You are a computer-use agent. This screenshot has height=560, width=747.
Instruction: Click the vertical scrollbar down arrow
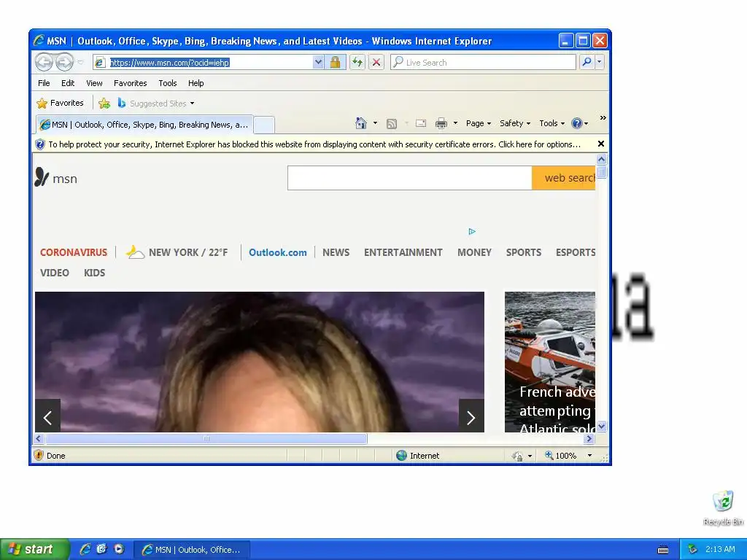602,426
